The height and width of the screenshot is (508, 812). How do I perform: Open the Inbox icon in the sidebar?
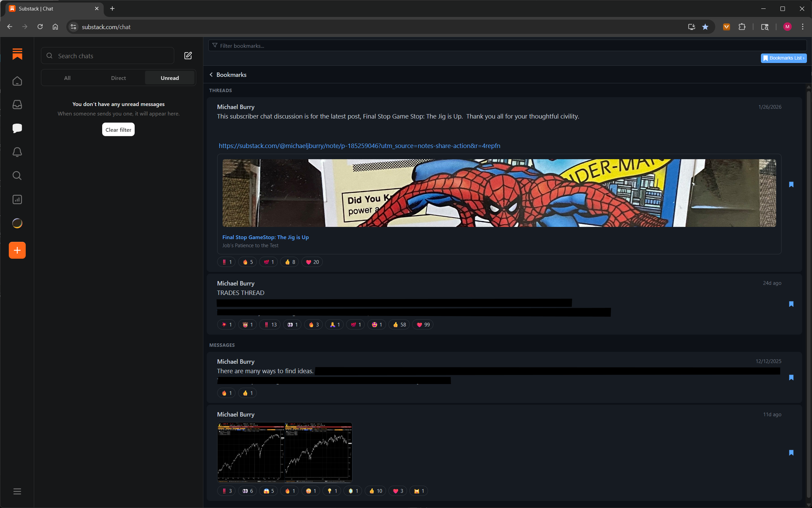click(x=17, y=105)
